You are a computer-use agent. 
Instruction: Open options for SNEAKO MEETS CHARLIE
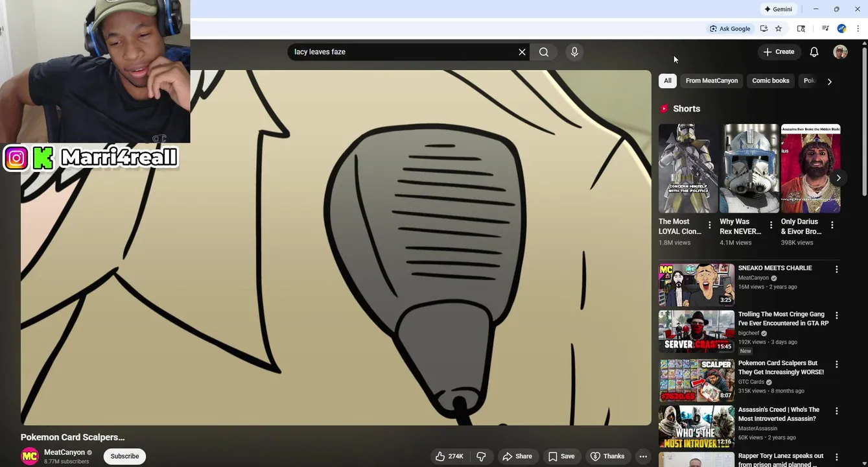coord(836,269)
